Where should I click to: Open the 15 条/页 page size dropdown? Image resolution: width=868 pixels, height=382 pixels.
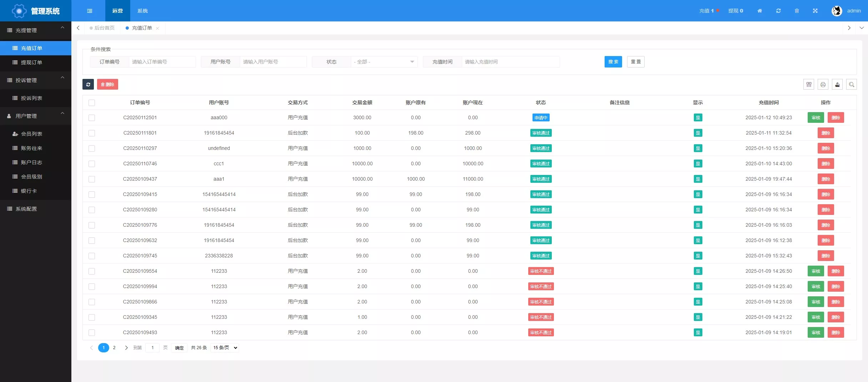pyautogui.click(x=225, y=348)
